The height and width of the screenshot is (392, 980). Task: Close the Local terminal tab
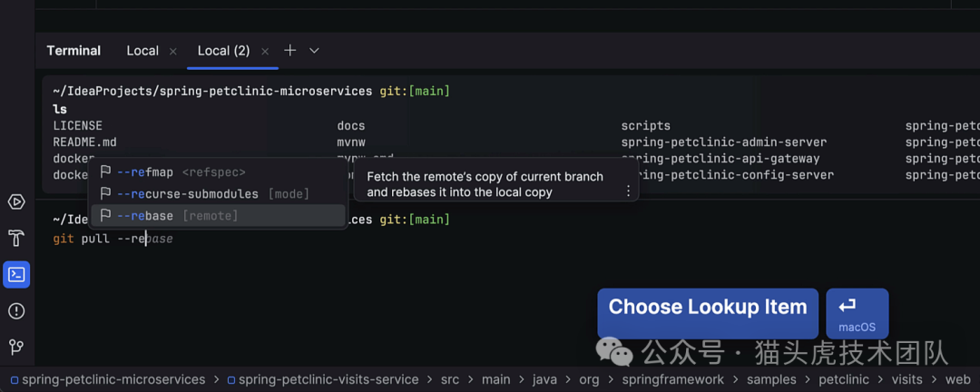click(x=173, y=51)
